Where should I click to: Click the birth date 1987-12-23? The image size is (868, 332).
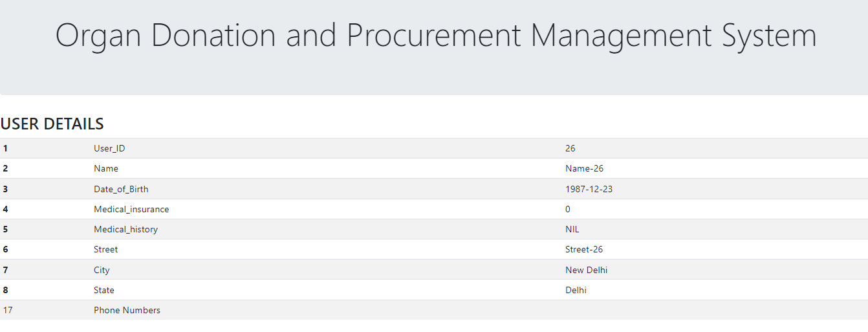pyautogui.click(x=589, y=189)
